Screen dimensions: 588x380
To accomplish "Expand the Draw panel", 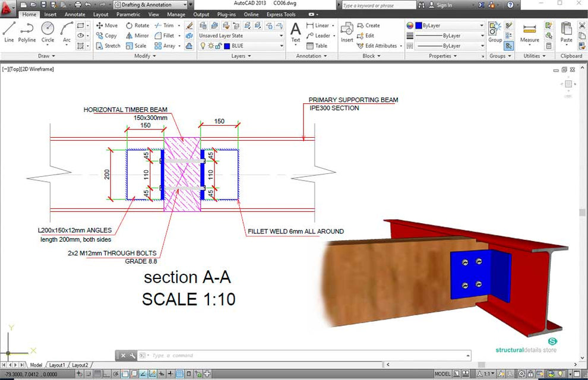I will [46, 56].
